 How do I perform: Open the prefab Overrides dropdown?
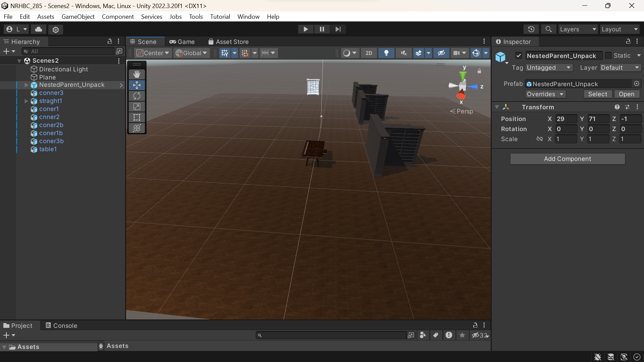(545, 94)
